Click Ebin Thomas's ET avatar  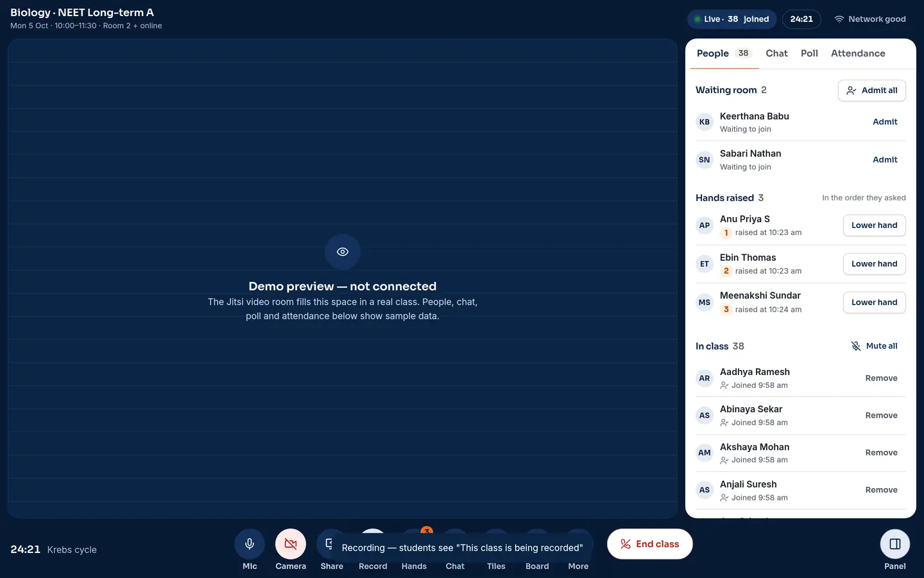pos(705,264)
